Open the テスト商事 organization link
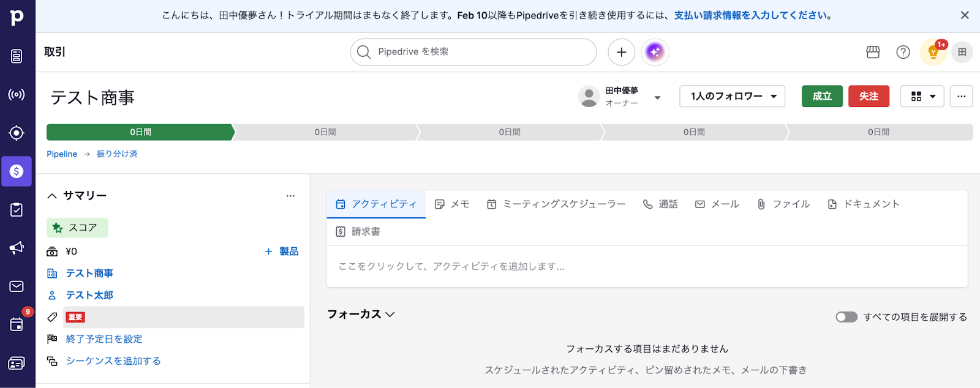The height and width of the screenshot is (388, 980). coord(89,274)
